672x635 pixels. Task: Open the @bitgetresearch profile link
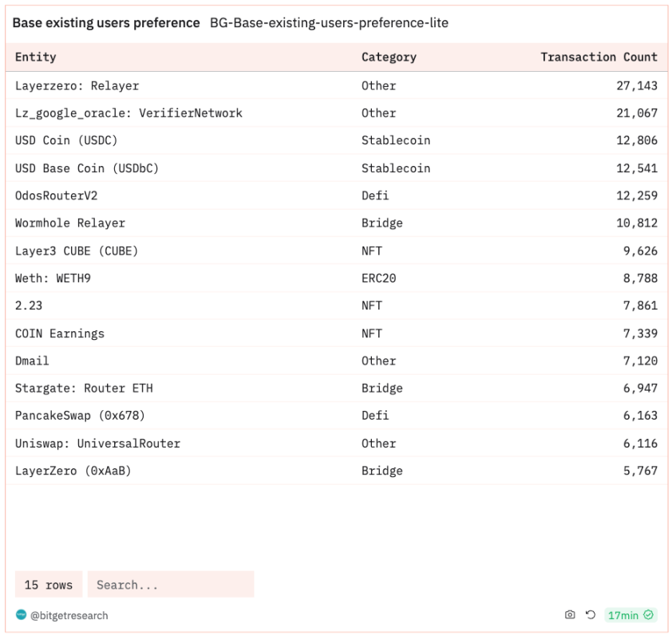coord(69,616)
